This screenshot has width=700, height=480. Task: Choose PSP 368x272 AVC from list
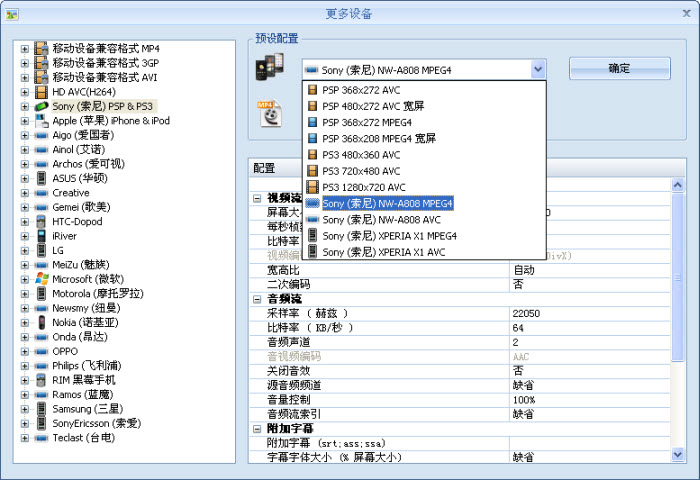coord(361,89)
